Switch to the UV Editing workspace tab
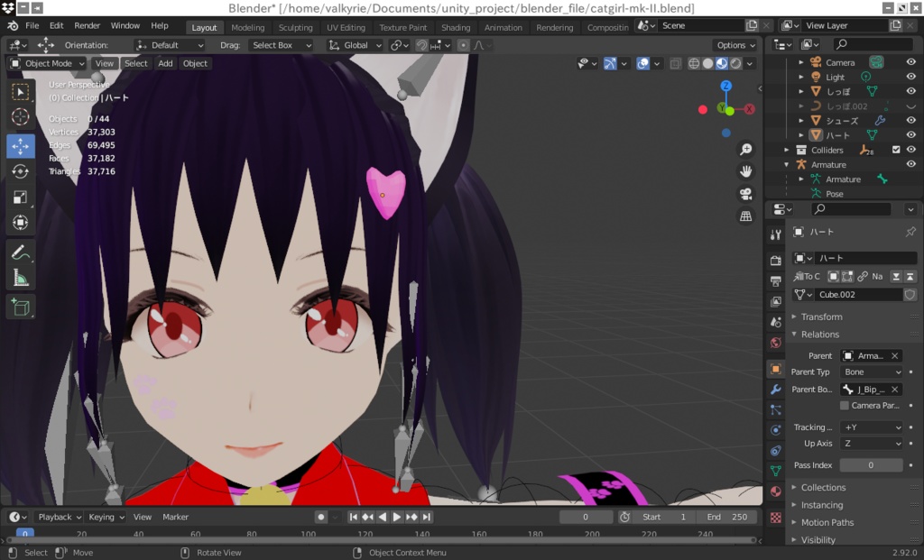Viewport: 924px width, 560px height. point(346,28)
